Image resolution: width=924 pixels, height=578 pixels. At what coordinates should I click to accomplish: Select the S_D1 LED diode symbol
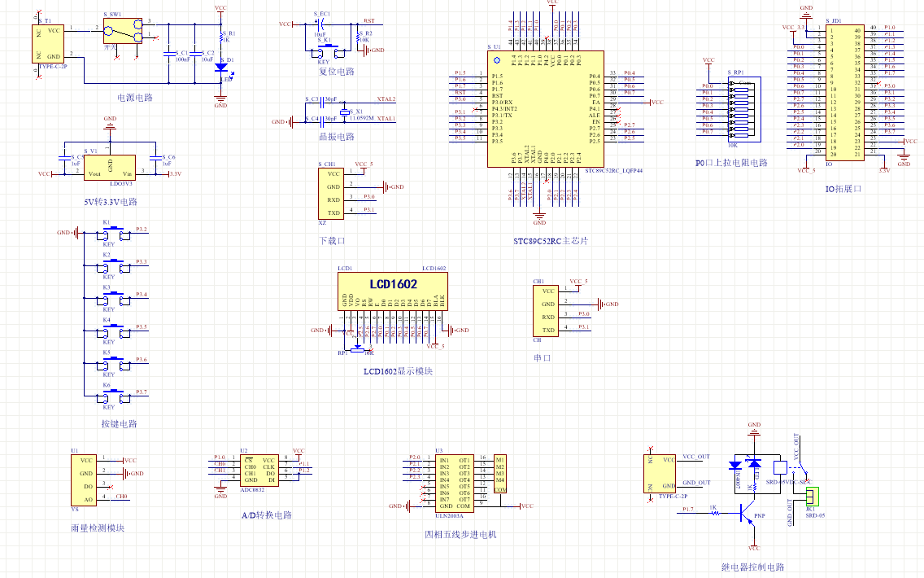(221, 68)
